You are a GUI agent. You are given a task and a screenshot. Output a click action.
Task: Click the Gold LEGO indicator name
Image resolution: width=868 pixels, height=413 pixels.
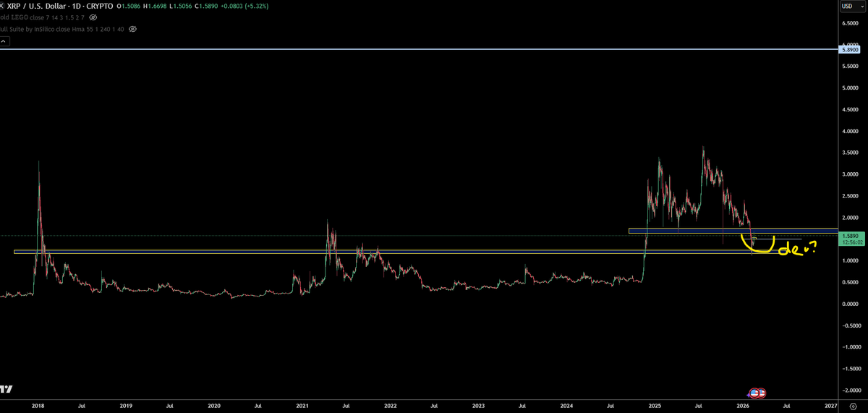14,17
